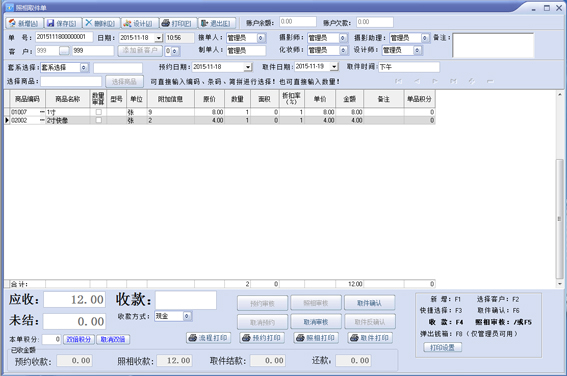Image resolution: width=567 pixels, height=376 pixels.
Task: Open the 预约日期 date dropdown
Action: [248, 67]
